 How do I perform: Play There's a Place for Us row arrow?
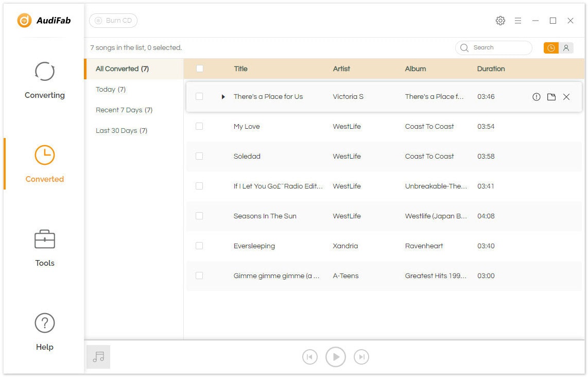coord(223,97)
